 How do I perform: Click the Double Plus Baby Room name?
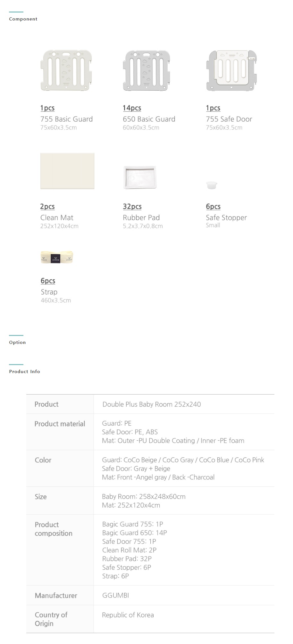click(151, 404)
